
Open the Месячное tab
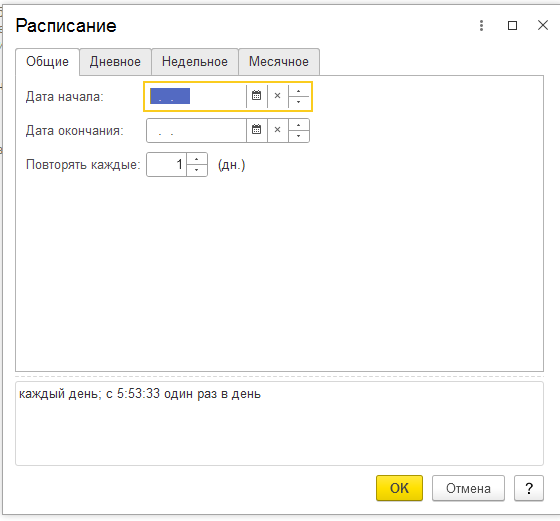pos(279,62)
